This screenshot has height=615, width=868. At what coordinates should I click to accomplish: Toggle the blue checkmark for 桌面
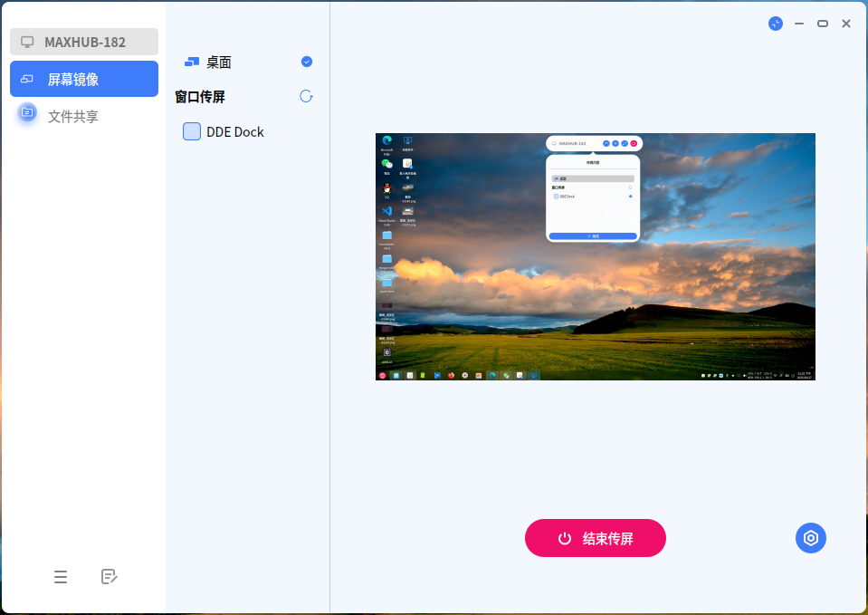point(307,62)
